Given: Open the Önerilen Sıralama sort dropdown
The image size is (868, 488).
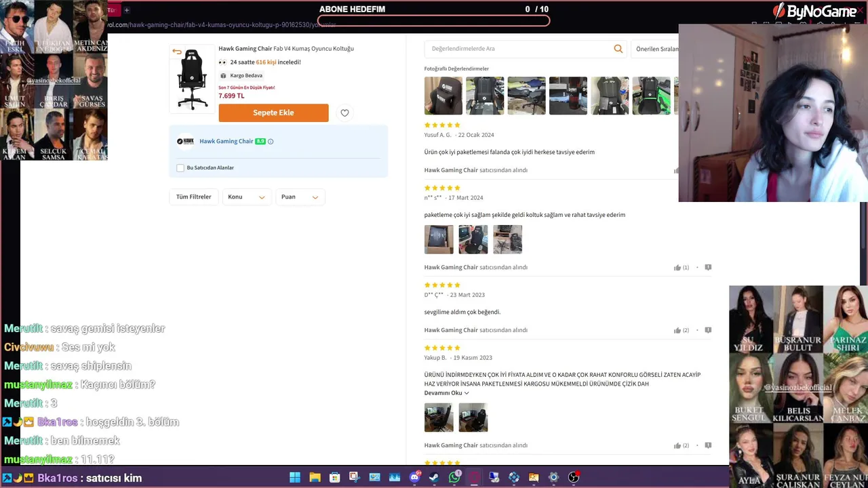Looking at the screenshot, I should (x=655, y=49).
